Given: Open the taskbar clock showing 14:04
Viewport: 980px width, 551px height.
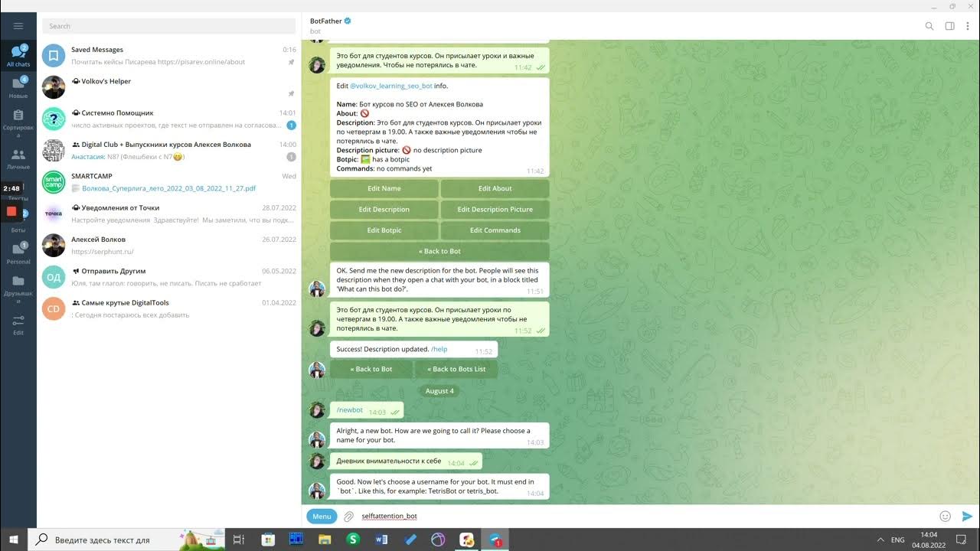Looking at the screenshot, I should 929,540.
